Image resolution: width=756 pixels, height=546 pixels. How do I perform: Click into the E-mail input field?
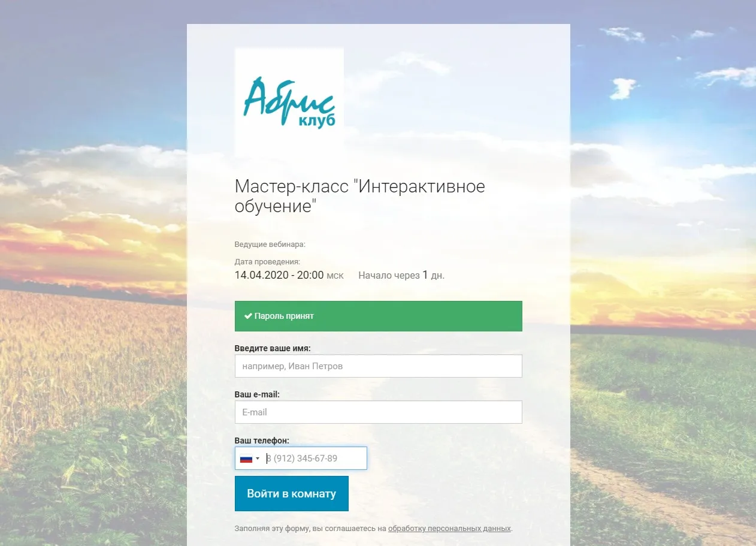click(x=379, y=412)
